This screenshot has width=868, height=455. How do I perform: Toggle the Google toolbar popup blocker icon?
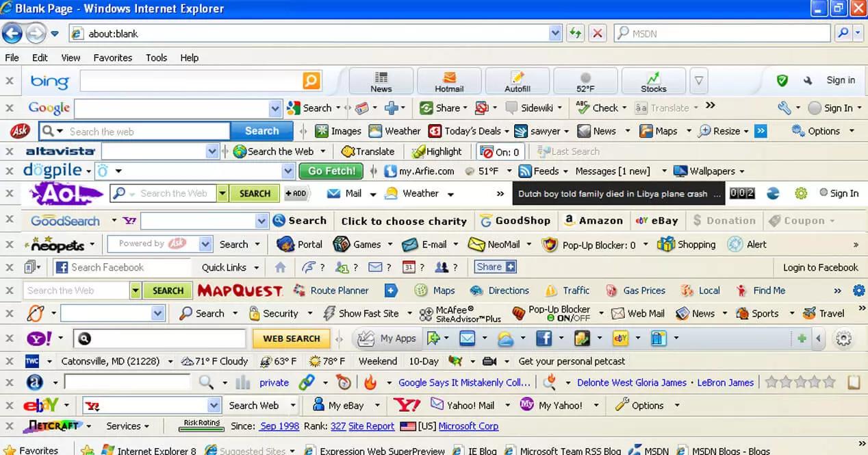pos(481,108)
